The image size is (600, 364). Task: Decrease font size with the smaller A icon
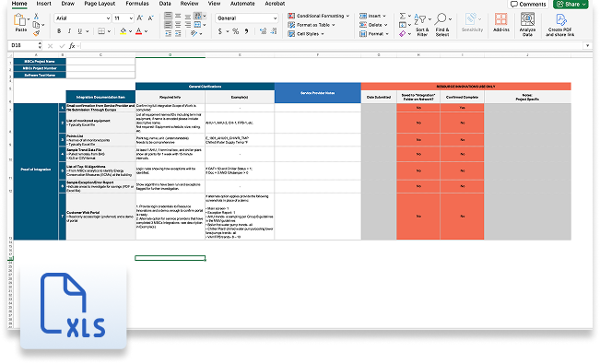pyautogui.click(x=151, y=18)
